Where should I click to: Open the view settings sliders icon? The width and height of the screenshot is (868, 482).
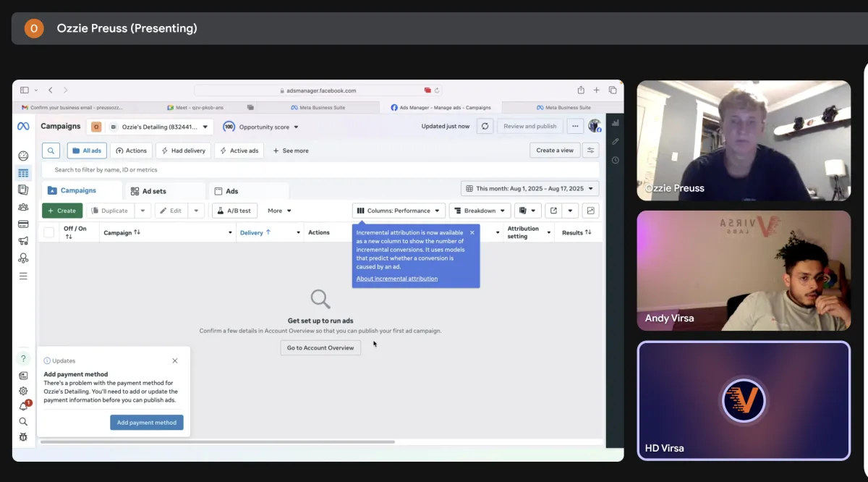tap(591, 151)
